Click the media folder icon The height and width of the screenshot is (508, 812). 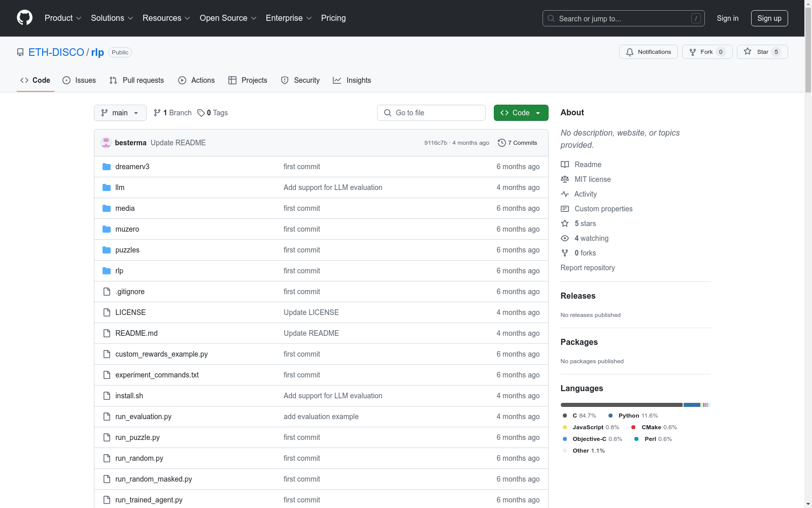coord(107,208)
